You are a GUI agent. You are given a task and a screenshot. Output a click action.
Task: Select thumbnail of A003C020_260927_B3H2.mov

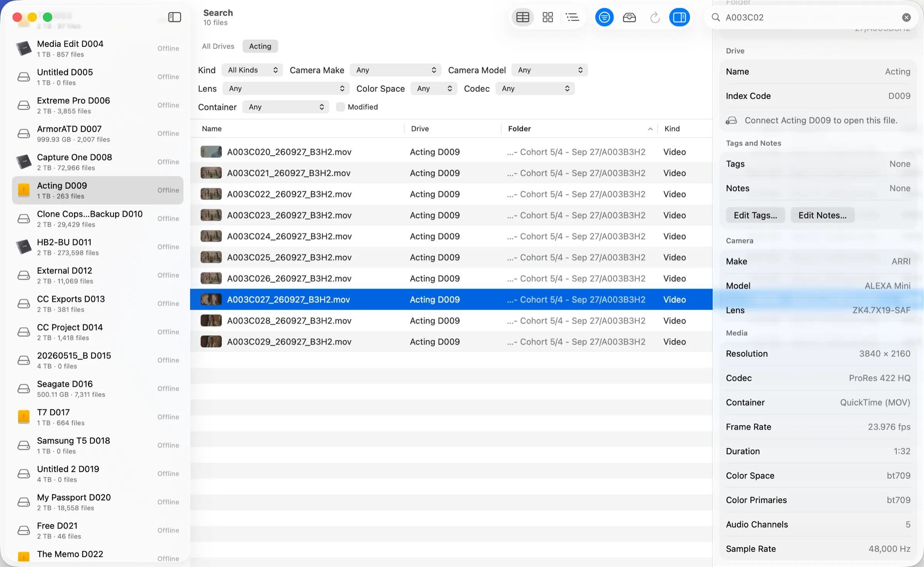pos(211,152)
